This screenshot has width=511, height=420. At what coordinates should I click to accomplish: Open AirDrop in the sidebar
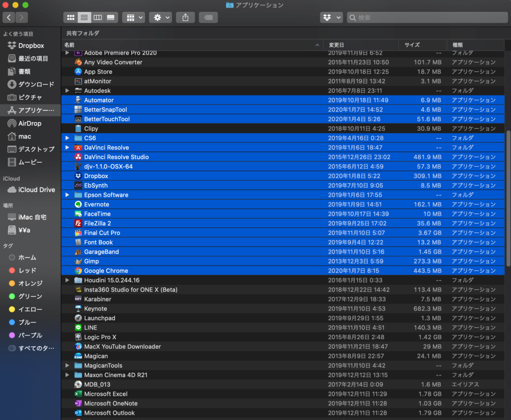[30, 123]
